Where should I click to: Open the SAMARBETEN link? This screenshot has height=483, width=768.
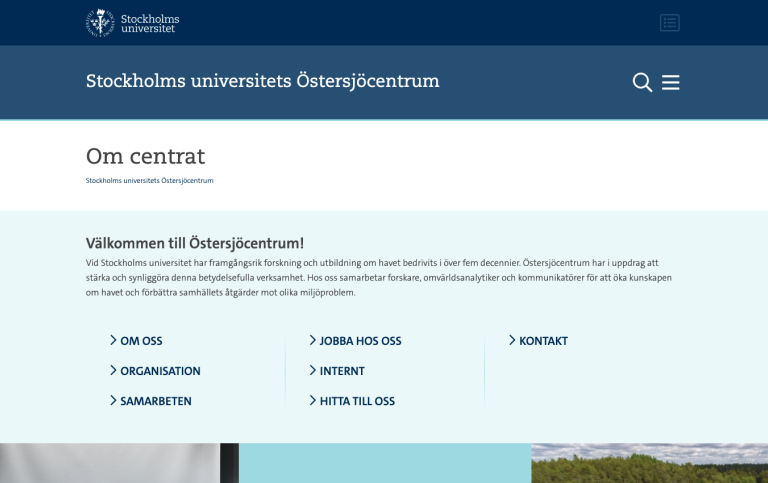click(156, 401)
